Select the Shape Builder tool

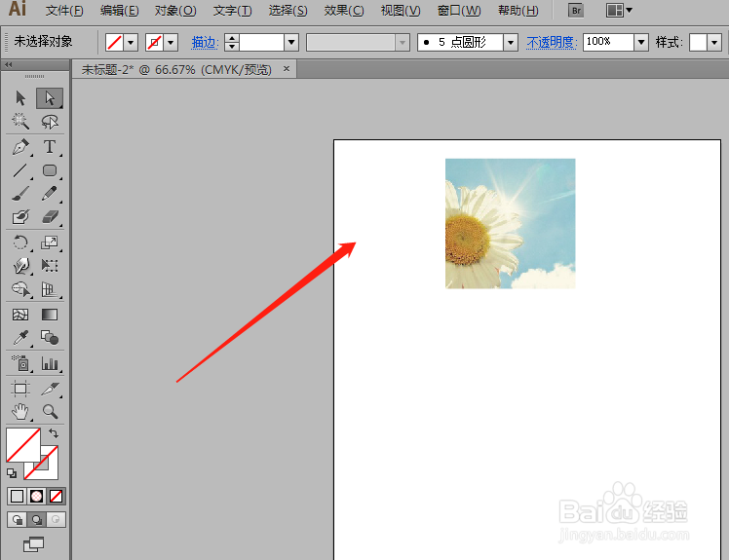(20, 289)
